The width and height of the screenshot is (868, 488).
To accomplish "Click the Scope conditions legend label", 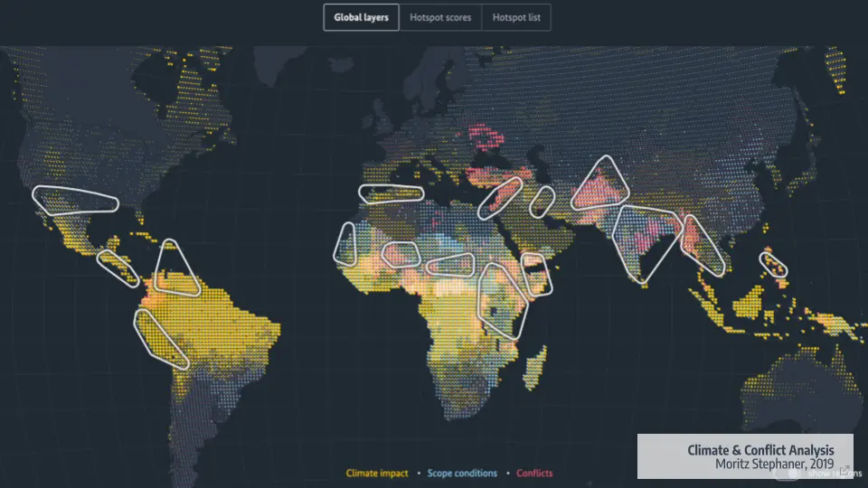I will pyautogui.click(x=462, y=473).
